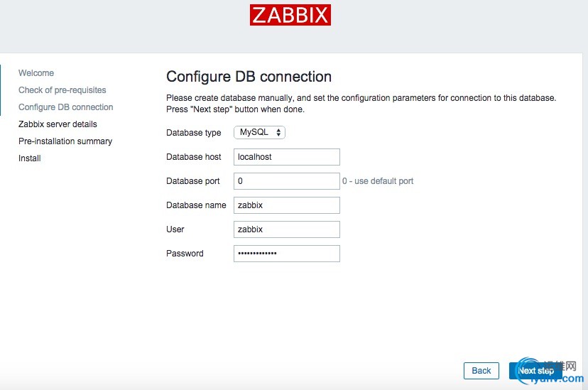Jump to Pre-installation summary step
Viewport: 588px width, 390px height.
click(65, 141)
